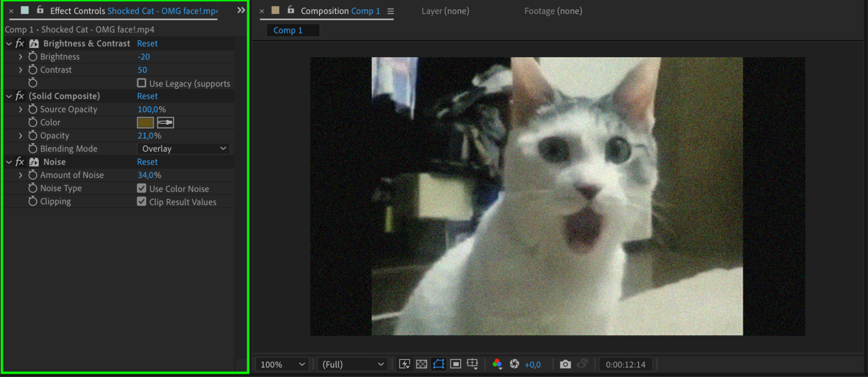Screen dimensions: 868x377
Task: Switch to the Effect Controls tab
Action: 134,11
